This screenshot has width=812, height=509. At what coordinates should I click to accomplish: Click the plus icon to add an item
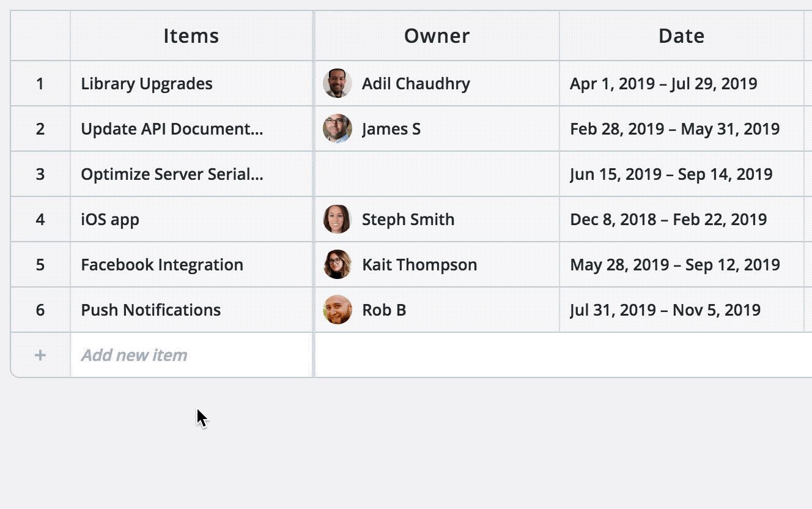tap(39, 355)
